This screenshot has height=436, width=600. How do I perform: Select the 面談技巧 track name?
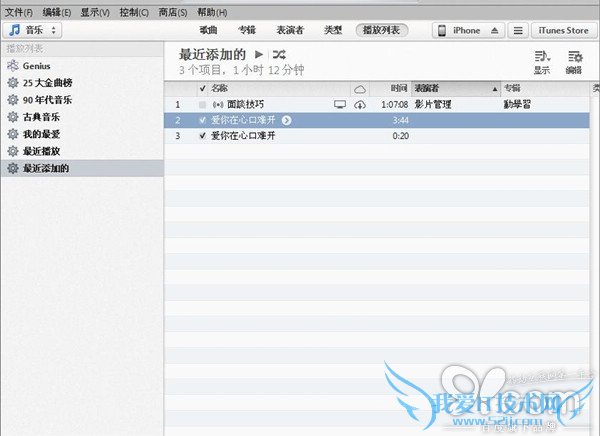[245, 105]
